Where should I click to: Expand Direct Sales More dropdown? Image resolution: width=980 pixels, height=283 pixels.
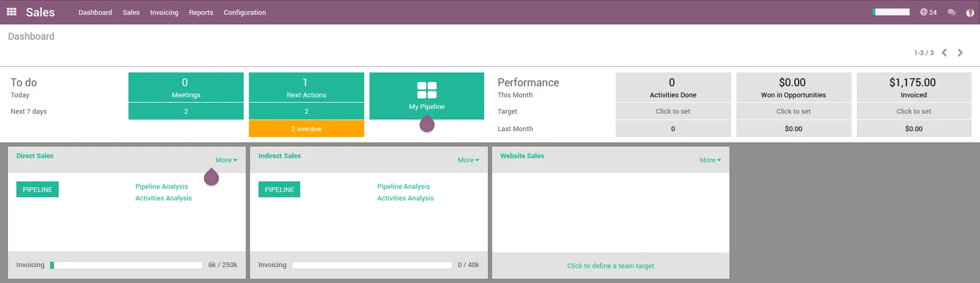[226, 160]
